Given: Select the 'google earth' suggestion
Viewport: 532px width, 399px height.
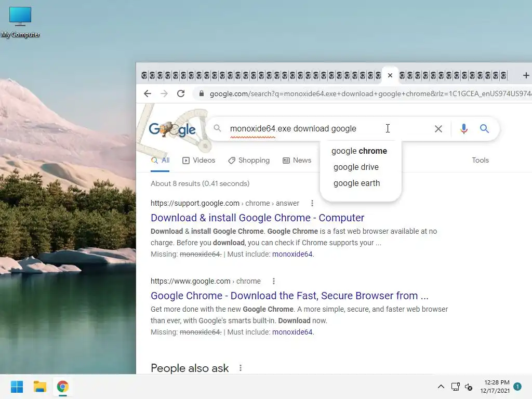Looking at the screenshot, I should 356,183.
